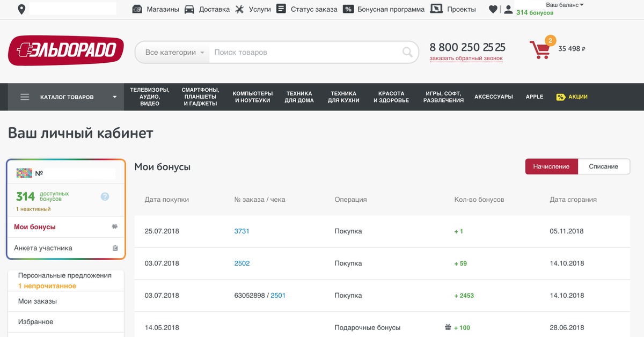The height and width of the screenshot is (337, 644).
Task: Click the Услуги tools icon
Action: pos(239,9)
